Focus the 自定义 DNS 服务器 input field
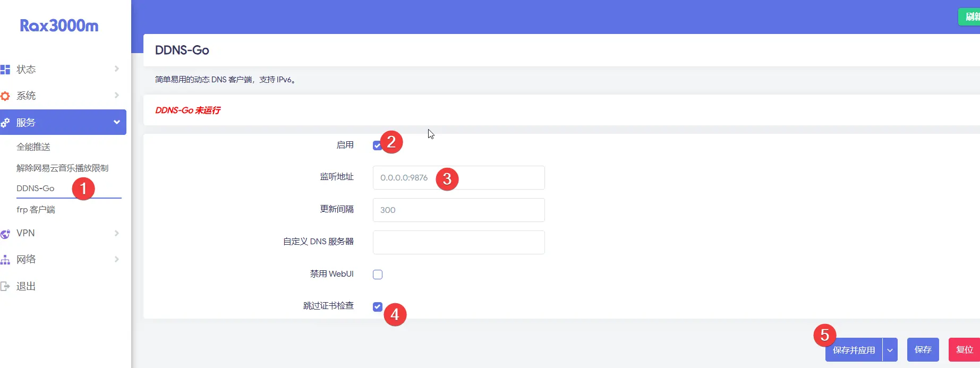Viewport: 980px width, 368px height. click(458, 242)
